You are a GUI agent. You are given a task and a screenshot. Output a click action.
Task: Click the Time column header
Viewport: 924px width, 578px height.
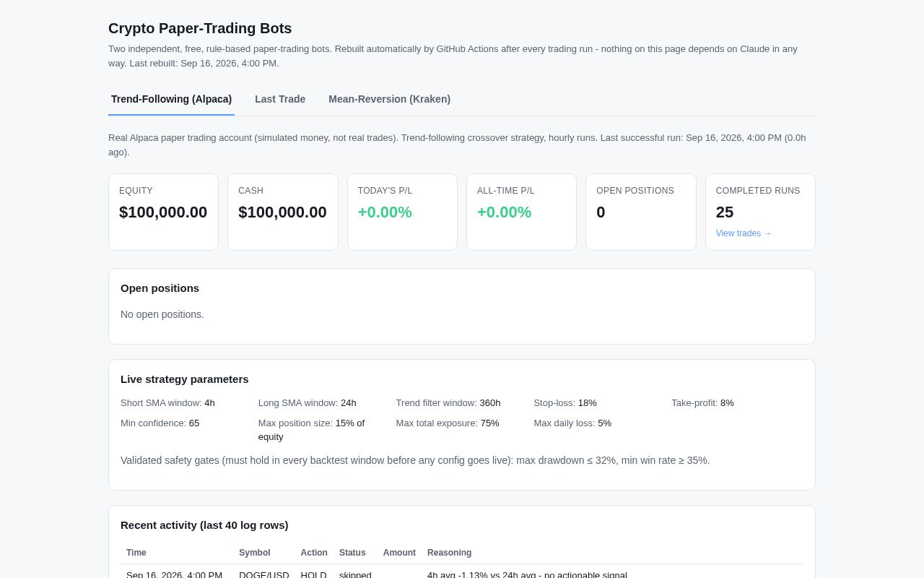click(x=136, y=553)
